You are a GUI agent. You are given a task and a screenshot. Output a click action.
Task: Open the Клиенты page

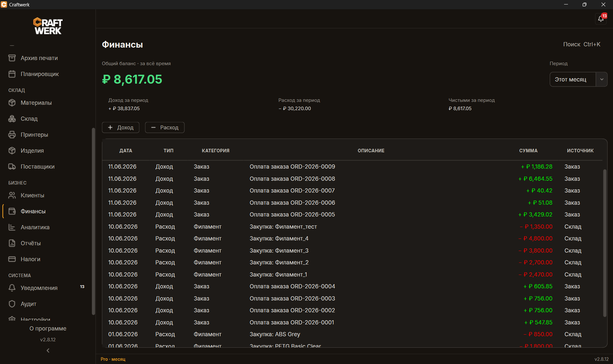[x=46, y=195]
